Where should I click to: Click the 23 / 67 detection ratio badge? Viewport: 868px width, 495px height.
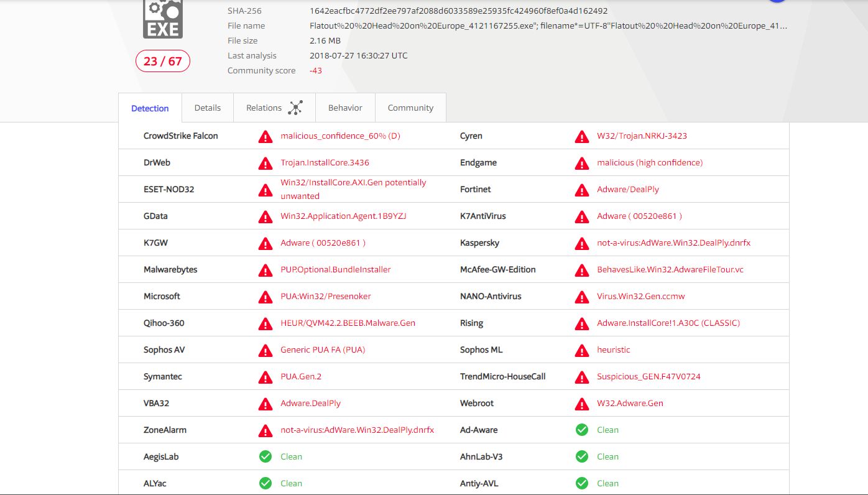tap(163, 61)
